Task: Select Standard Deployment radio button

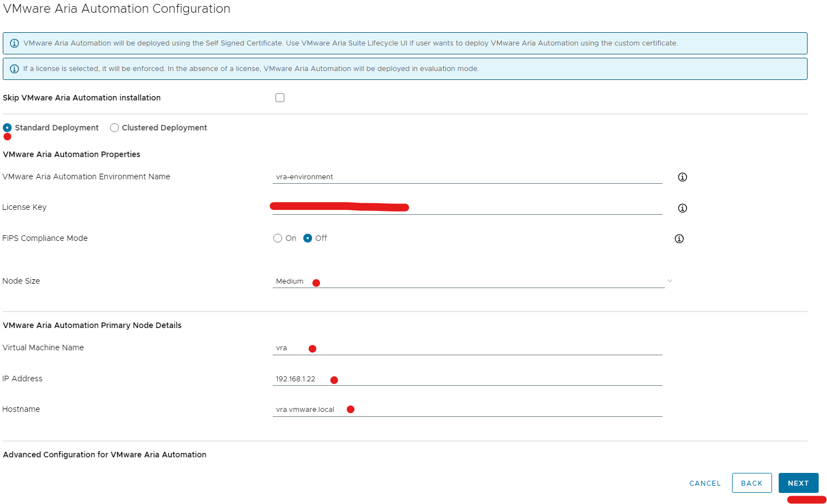Action: tap(7, 128)
